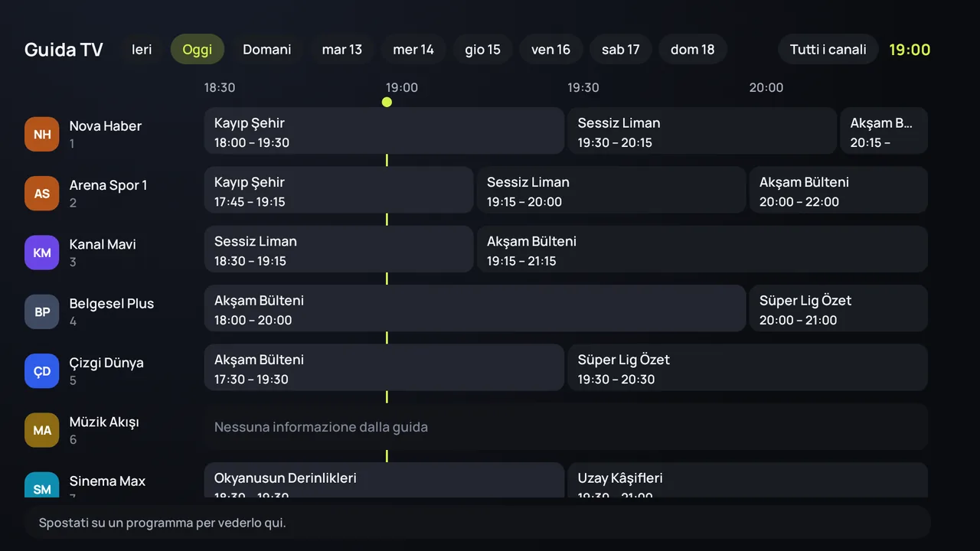Select Akşam Bülteni 20:00–22:00 program
This screenshot has height=551, width=980.
pyautogui.click(x=838, y=190)
